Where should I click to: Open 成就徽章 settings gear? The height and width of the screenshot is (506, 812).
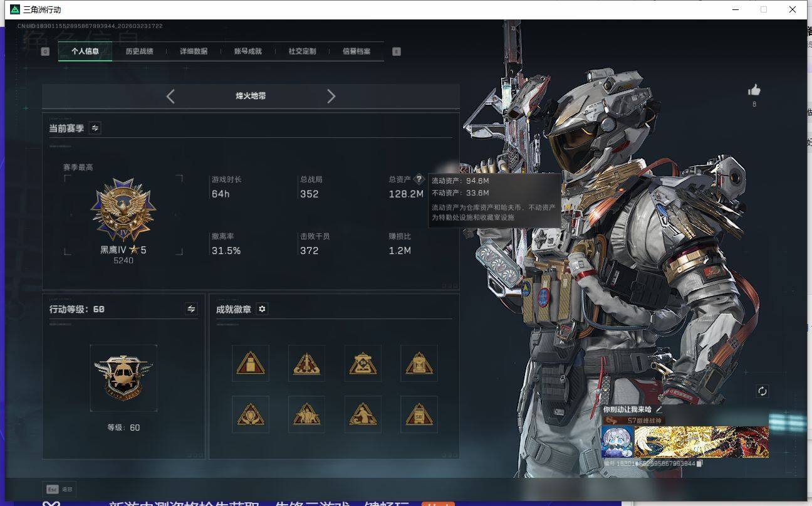pyautogui.click(x=262, y=309)
